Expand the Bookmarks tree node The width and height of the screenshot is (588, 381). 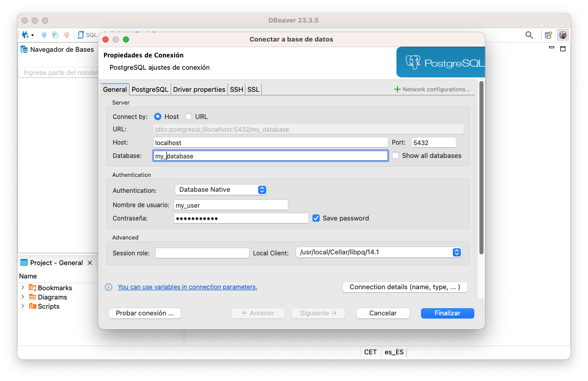[23, 288]
